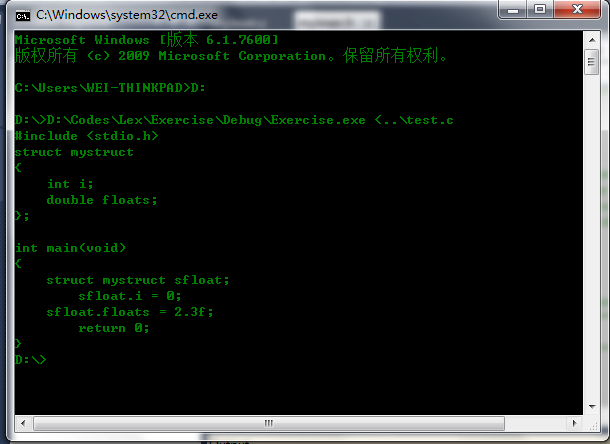Image resolution: width=610 pixels, height=444 pixels.
Task: Click the 'return 0;' line
Action: [x=114, y=328]
